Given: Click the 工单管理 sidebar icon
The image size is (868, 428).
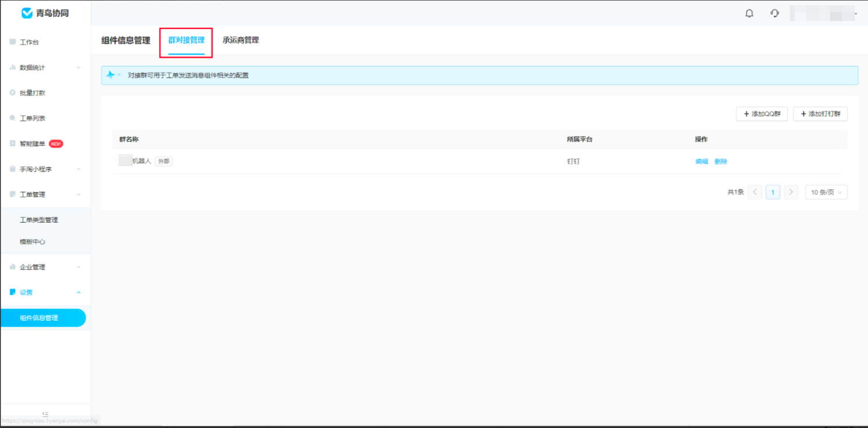Looking at the screenshot, I should click(12, 194).
